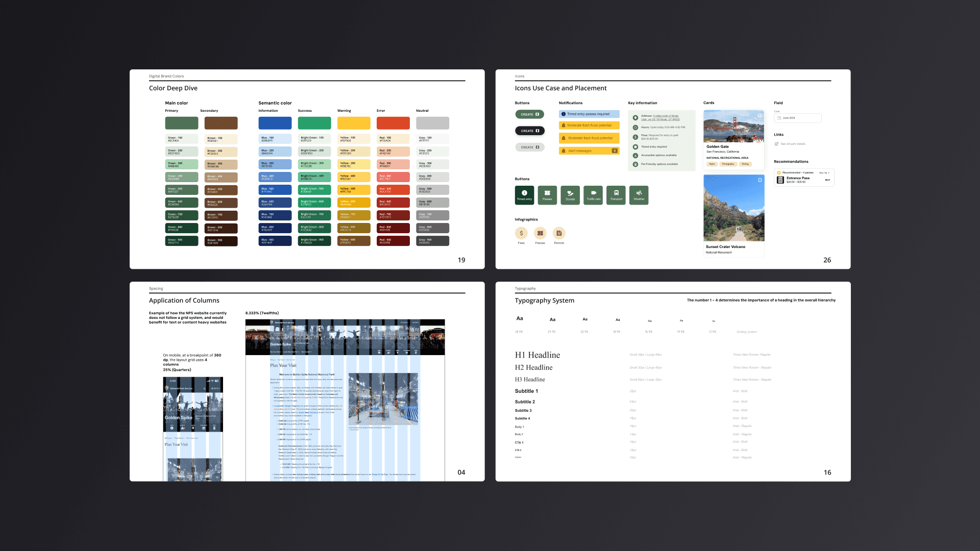Click the Permits document infographic icon
The image size is (980, 551).
559,233
